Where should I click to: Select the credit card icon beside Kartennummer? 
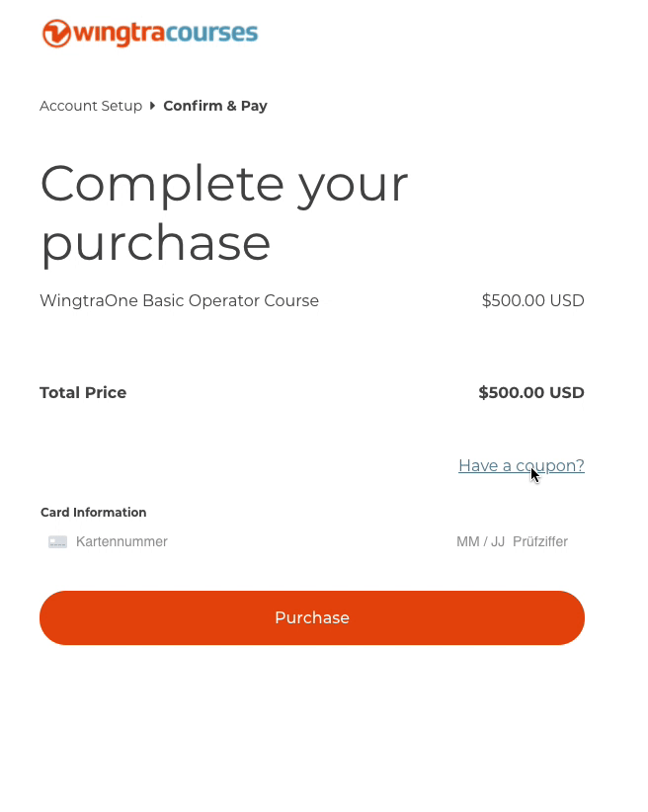[x=57, y=541]
